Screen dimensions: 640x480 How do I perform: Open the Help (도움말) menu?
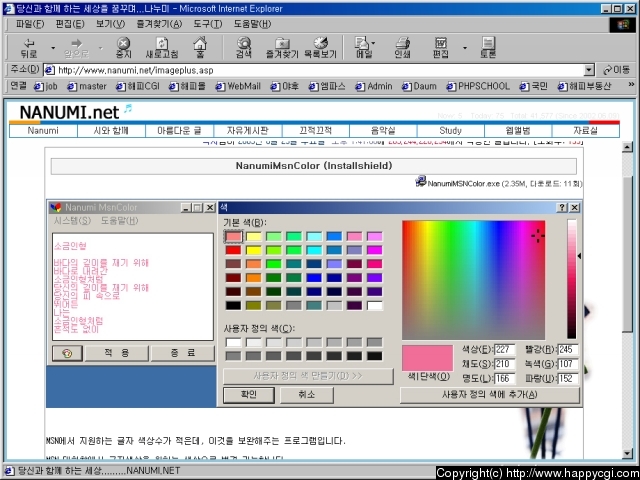(252, 24)
